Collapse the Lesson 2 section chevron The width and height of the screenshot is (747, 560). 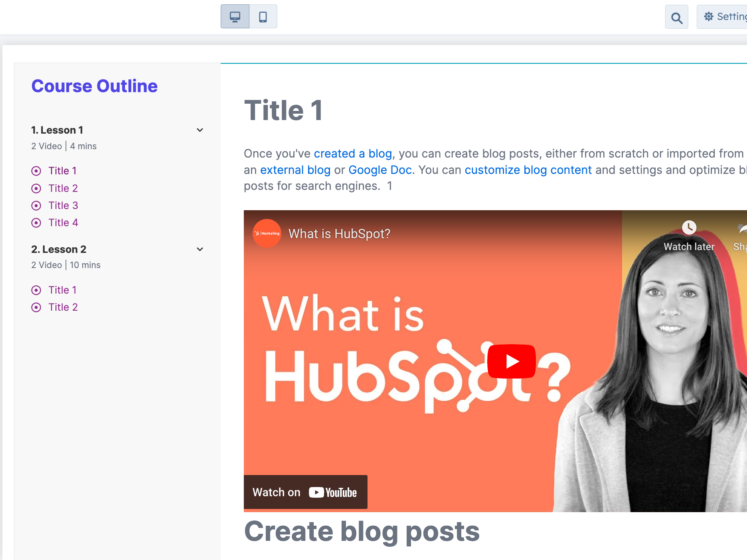pos(200,249)
